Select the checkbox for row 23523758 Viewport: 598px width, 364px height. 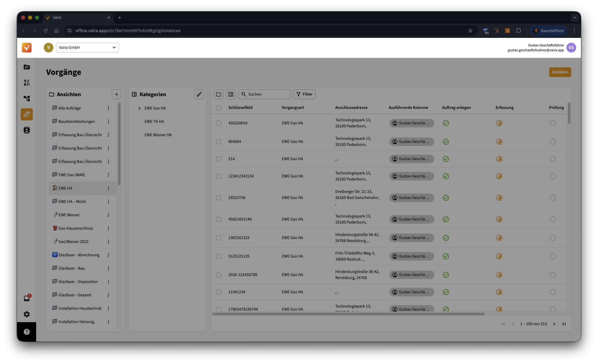click(219, 198)
